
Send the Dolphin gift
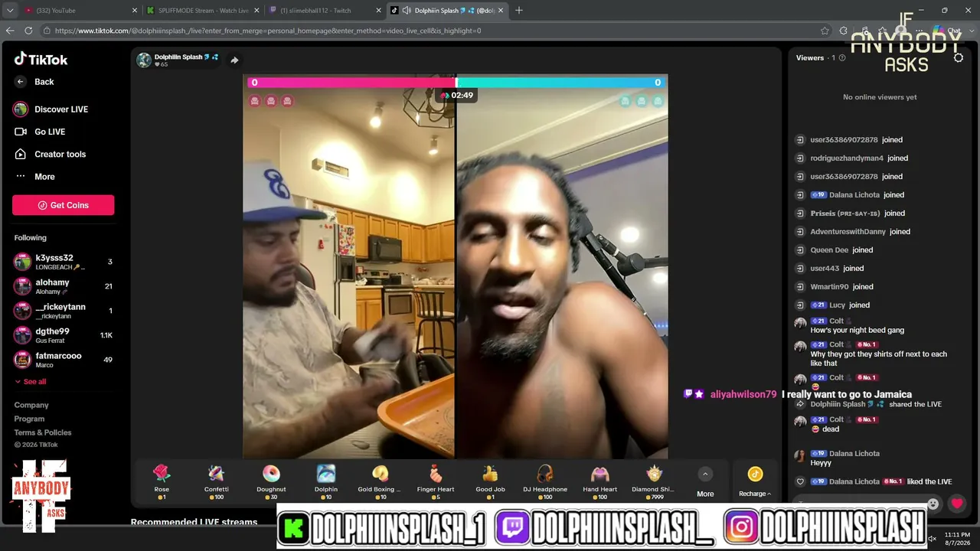pos(326,481)
